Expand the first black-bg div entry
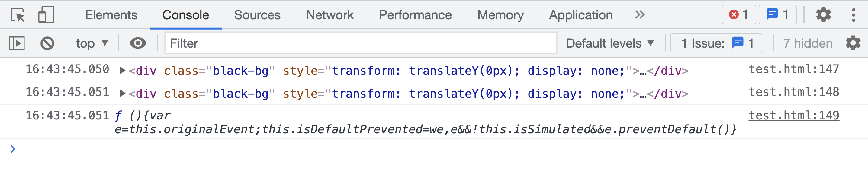Screen dimensions: 868x187 [x=123, y=71]
